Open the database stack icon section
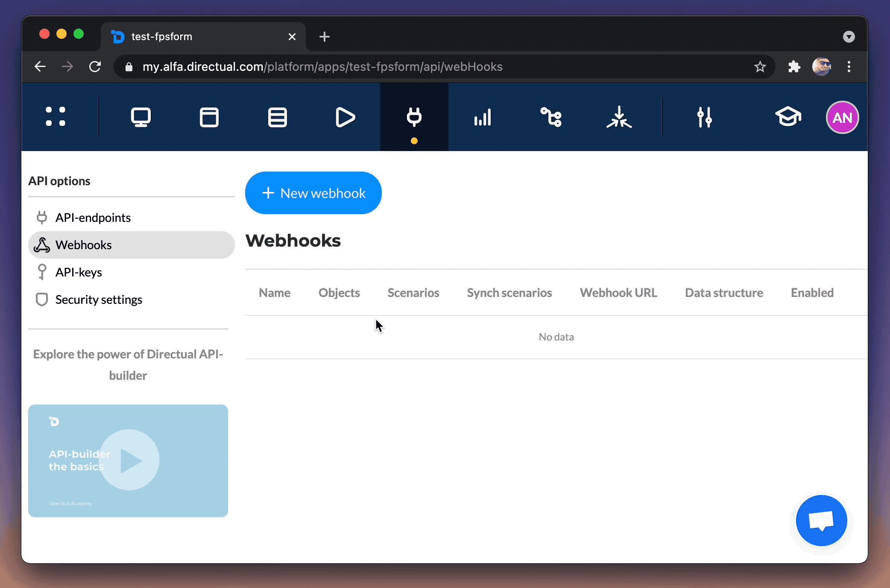Image resolution: width=890 pixels, height=588 pixels. pos(277,117)
